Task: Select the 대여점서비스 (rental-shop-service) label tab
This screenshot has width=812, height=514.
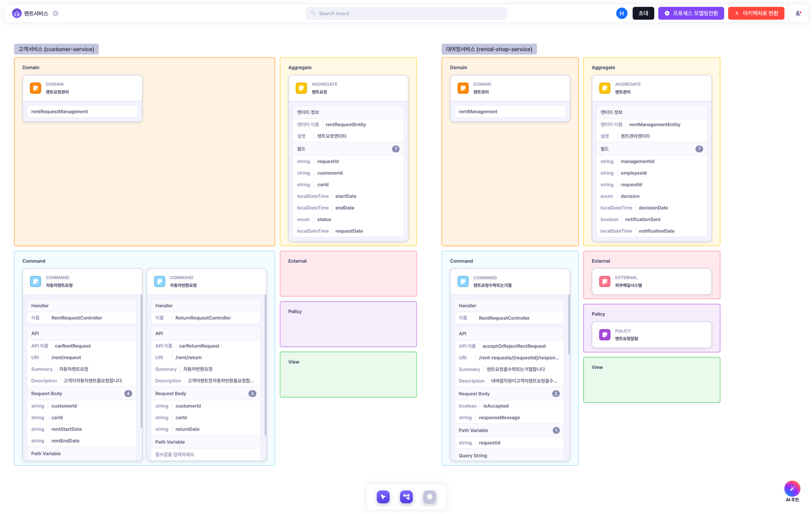Action: 489,49
